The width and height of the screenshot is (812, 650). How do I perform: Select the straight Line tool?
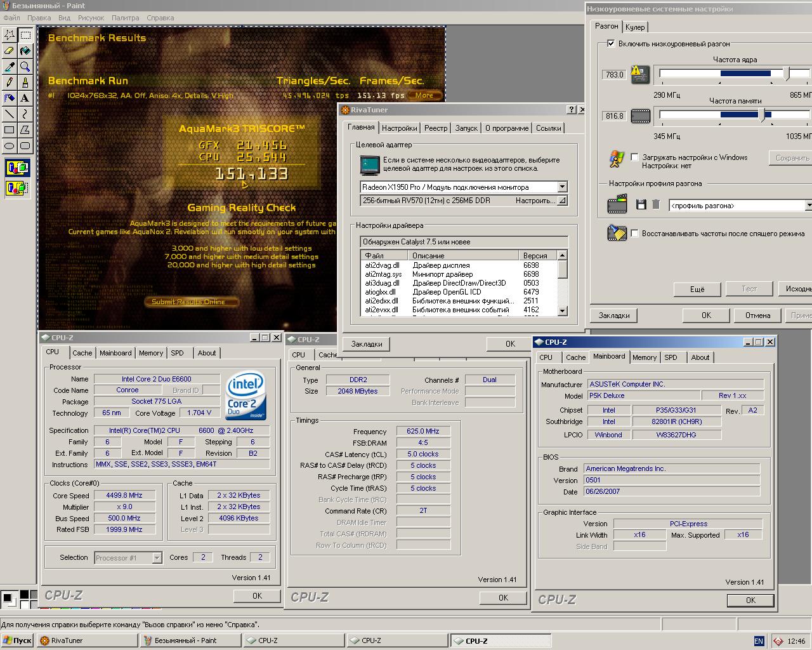(x=10, y=114)
